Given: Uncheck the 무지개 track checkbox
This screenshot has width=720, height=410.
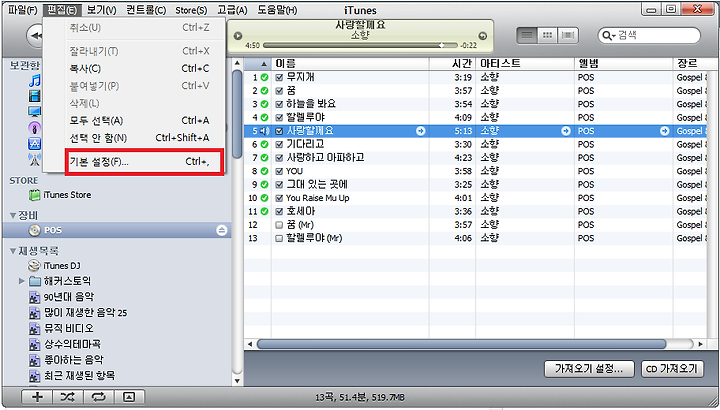Looking at the screenshot, I should (x=279, y=78).
